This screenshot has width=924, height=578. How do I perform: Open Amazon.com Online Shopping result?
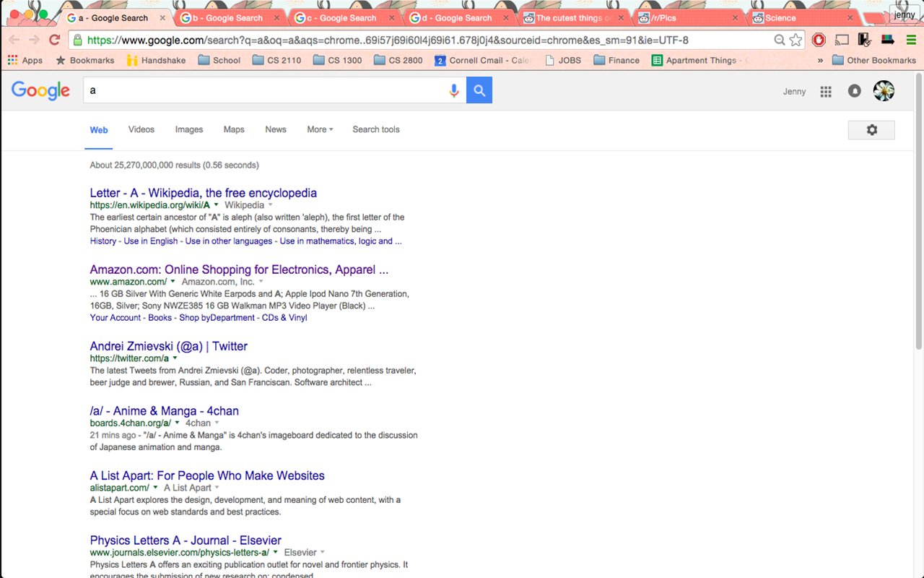239,269
